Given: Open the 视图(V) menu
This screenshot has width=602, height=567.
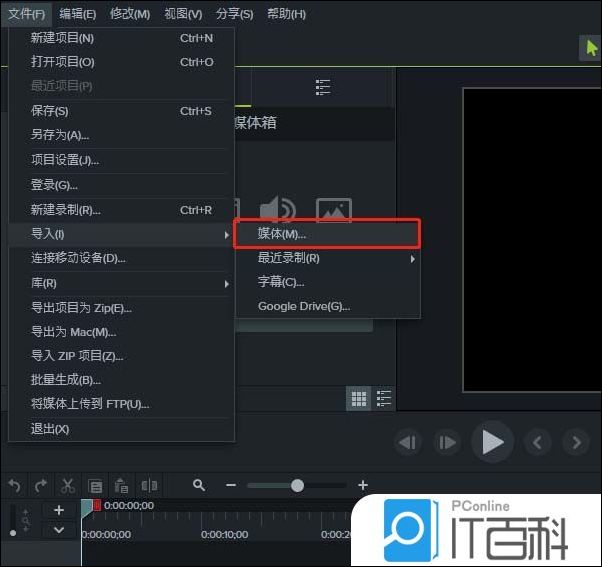Looking at the screenshot, I should (x=183, y=14).
